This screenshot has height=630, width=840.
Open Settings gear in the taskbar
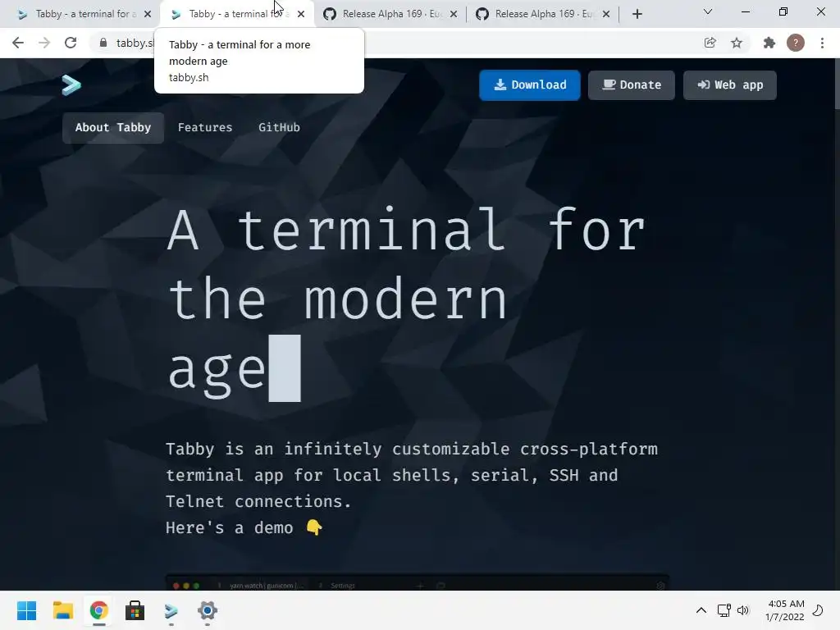208,610
